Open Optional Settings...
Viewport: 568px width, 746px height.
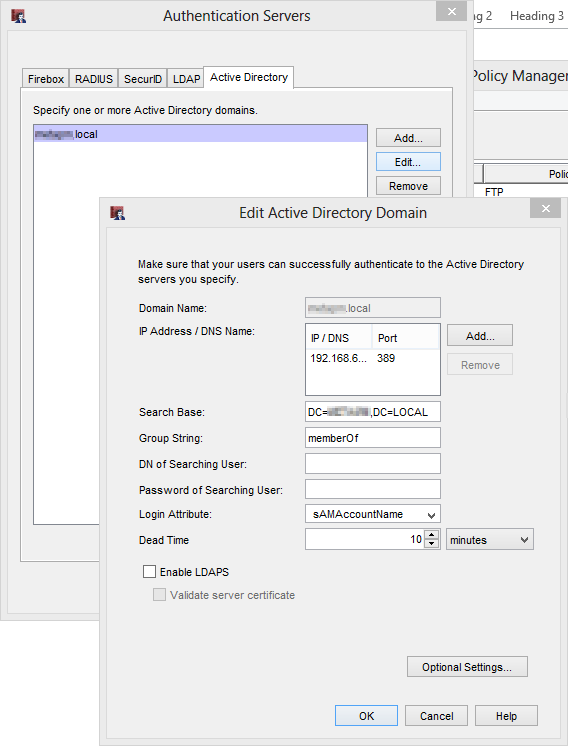click(x=467, y=667)
